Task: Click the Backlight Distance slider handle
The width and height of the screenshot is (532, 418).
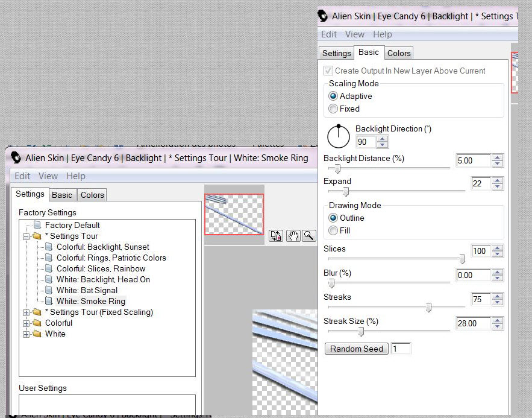Action: click(x=337, y=168)
